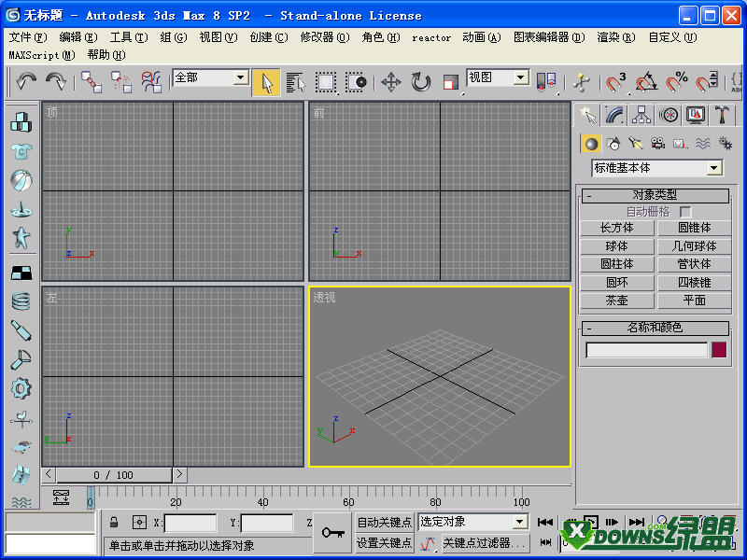
Task: Open the Modify panel tab
Action: click(614, 115)
